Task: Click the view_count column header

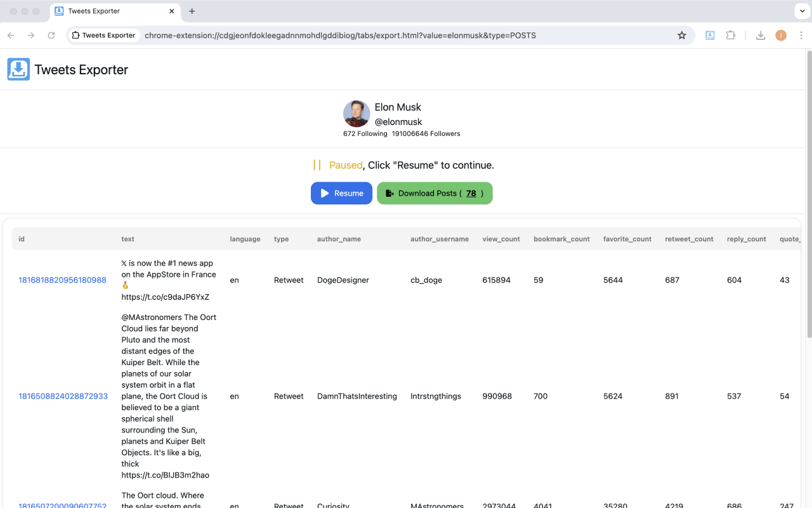Action: pyautogui.click(x=501, y=239)
